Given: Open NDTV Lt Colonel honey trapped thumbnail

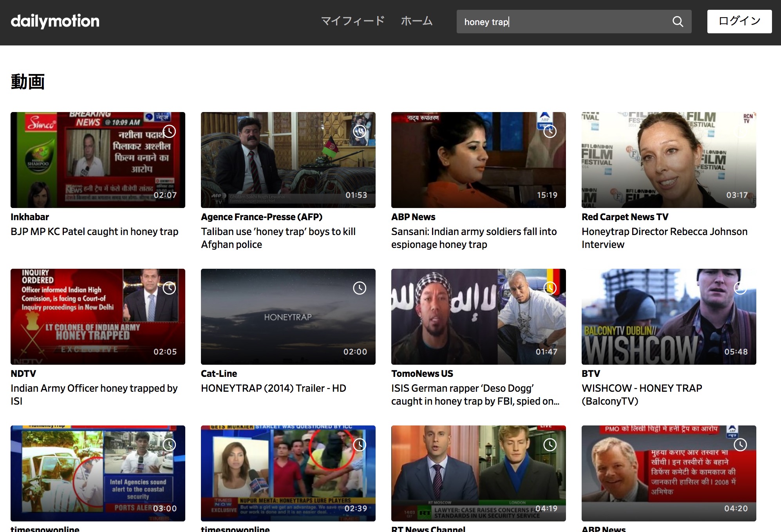Looking at the screenshot, I should click(x=98, y=317).
